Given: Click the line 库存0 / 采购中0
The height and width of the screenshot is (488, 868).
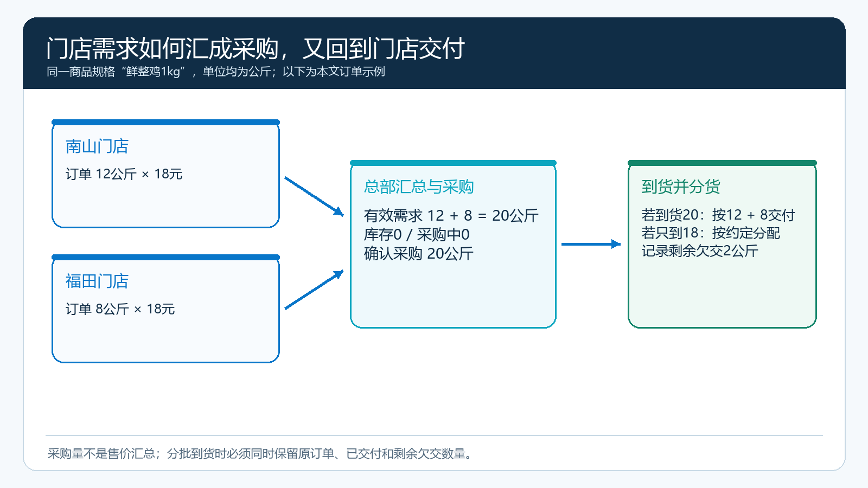Looking at the screenshot, I should point(417,235).
